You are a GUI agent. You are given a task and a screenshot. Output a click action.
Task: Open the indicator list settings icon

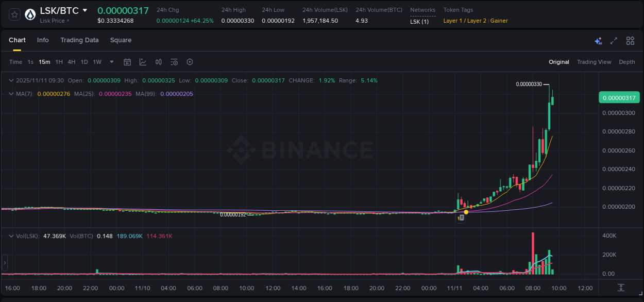point(174,62)
